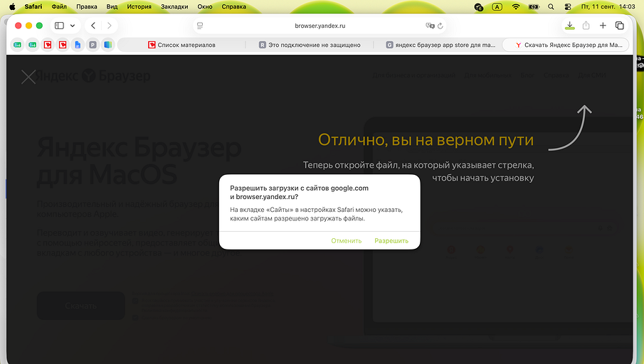Go forward to the next page
The width and height of the screenshot is (644, 364).
click(x=109, y=26)
